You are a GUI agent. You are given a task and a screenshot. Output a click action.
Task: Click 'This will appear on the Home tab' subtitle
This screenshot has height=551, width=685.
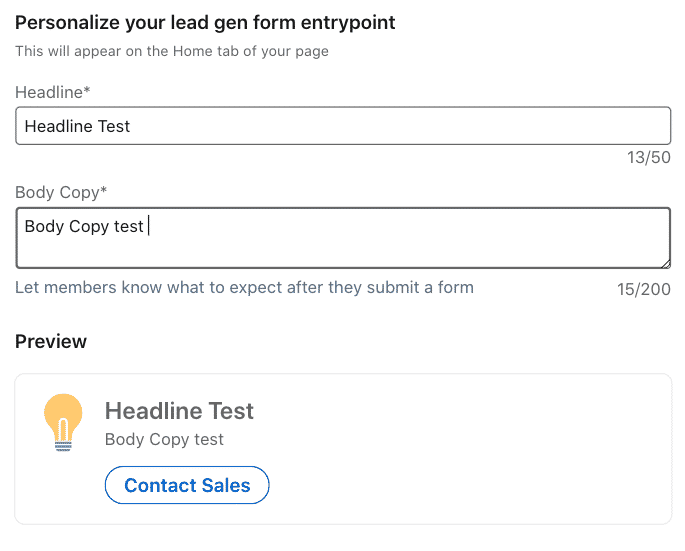pyautogui.click(x=171, y=51)
